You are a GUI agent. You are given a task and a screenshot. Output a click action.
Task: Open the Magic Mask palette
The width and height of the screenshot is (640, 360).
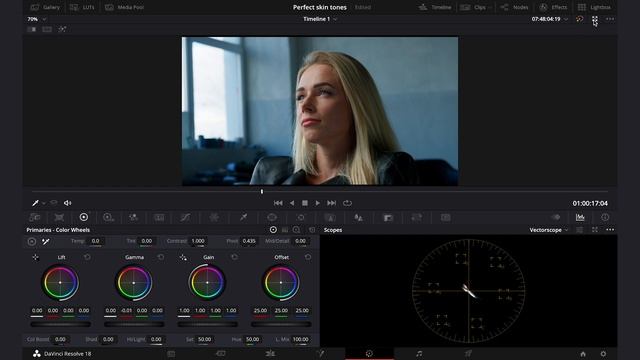(x=330, y=218)
